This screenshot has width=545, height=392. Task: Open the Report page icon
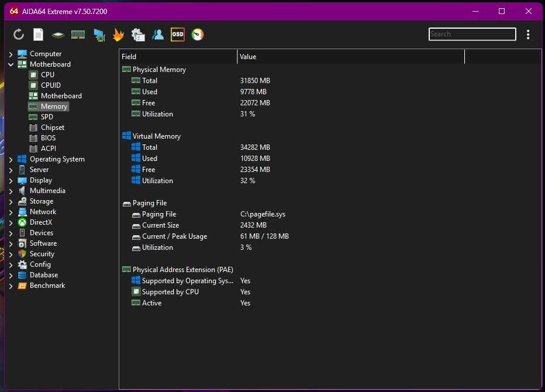click(38, 35)
